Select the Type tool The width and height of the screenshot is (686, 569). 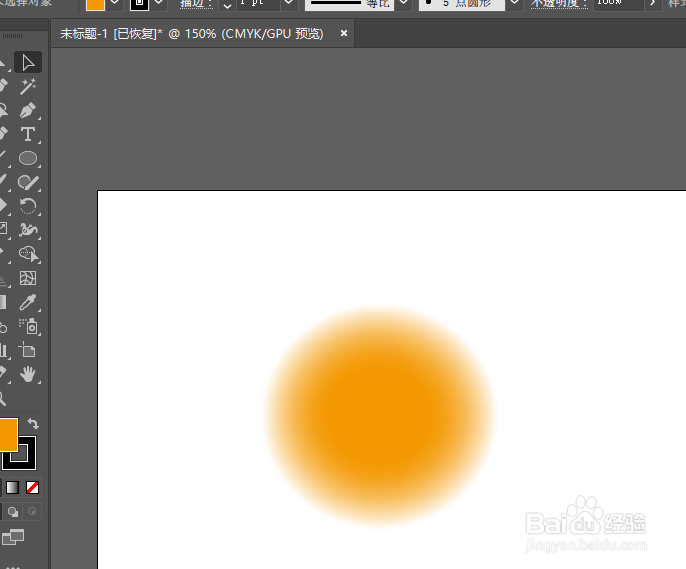coord(28,134)
